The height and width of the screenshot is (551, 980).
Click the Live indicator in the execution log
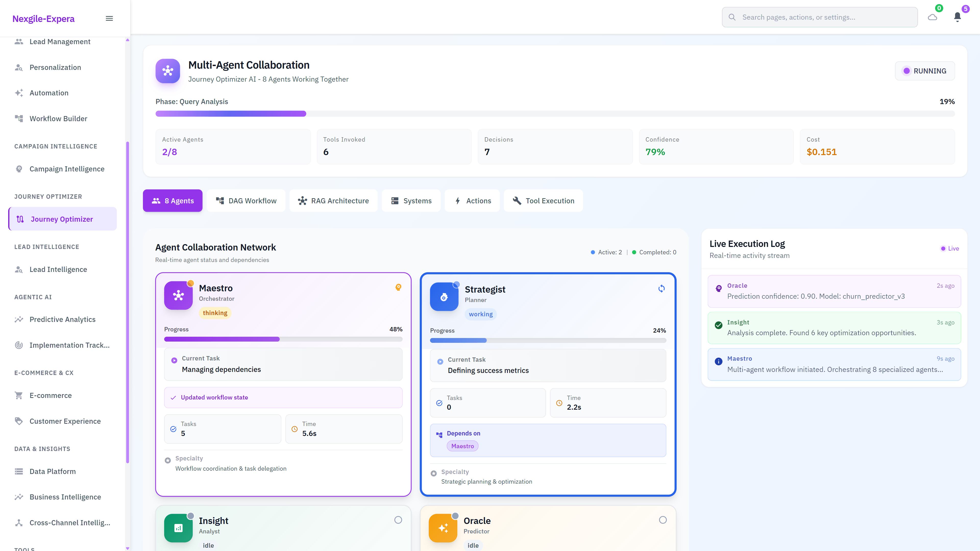950,248
